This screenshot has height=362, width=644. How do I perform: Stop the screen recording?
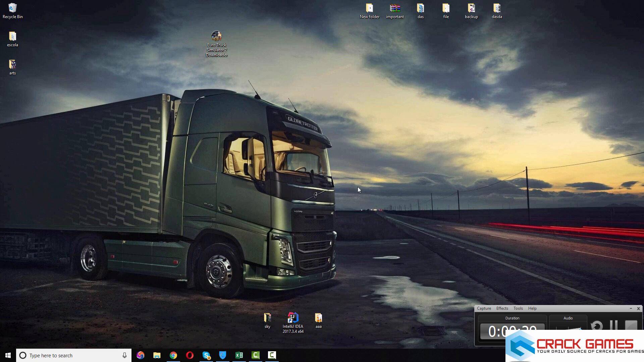[631, 326]
